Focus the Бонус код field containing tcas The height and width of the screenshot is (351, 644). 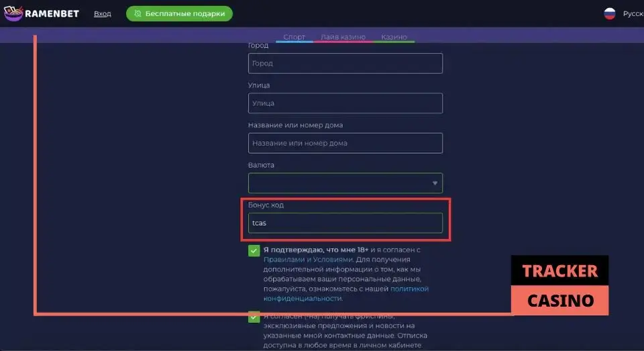click(345, 223)
